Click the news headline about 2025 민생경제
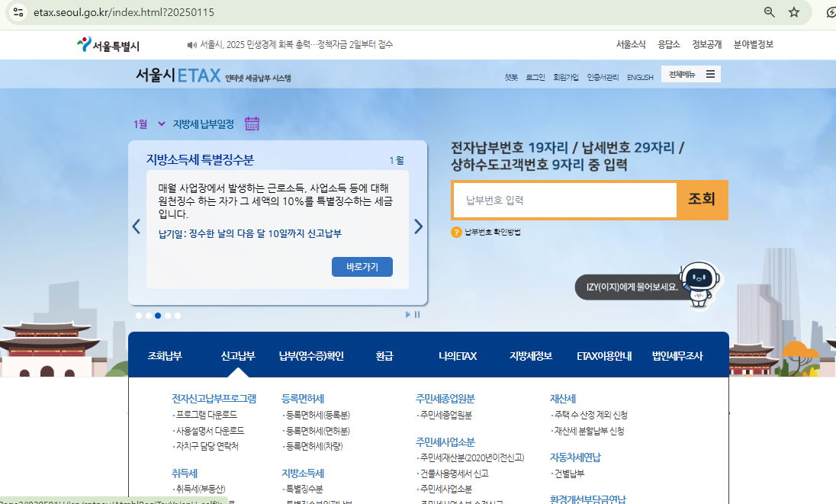The image size is (836, 504). 297,45
